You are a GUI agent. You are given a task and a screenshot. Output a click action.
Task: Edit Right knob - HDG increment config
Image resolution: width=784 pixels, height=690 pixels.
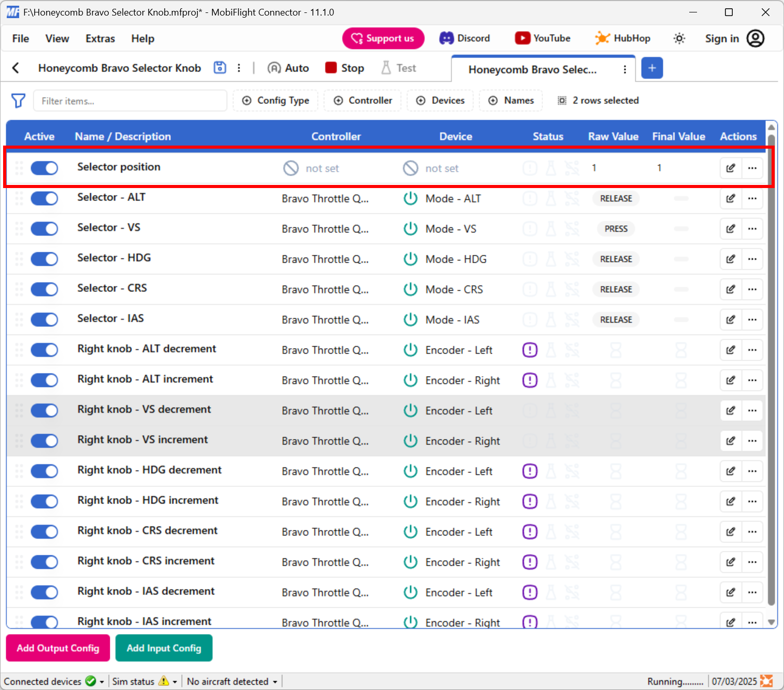coord(731,501)
